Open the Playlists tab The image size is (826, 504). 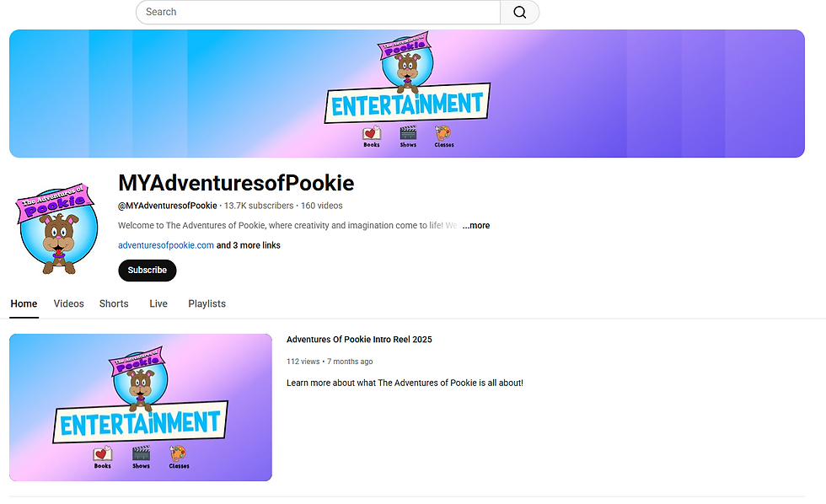[207, 304]
